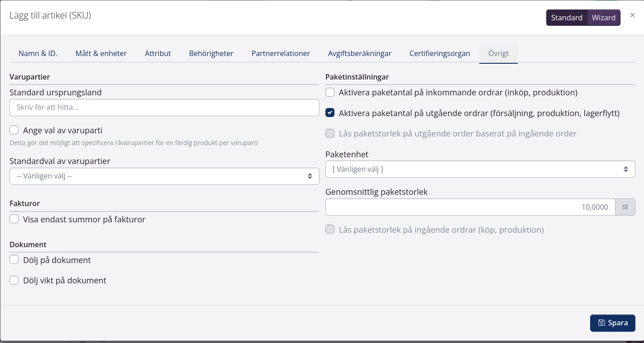Open the Namn & ID. tab
This screenshot has height=343, width=644.
(x=38, y=53)
